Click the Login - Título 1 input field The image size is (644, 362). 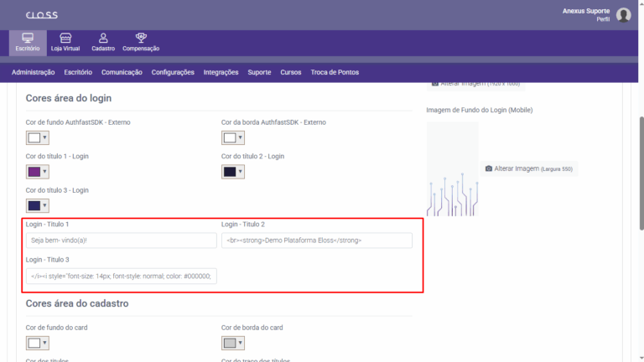122,240
